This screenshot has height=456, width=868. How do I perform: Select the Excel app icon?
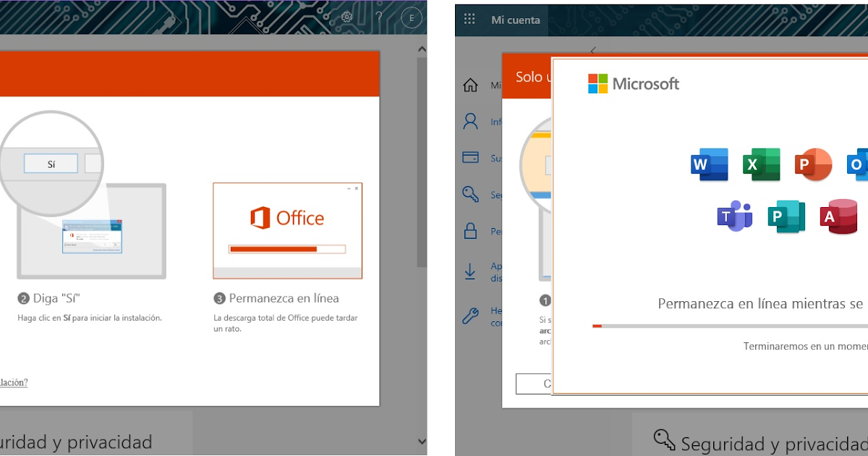coord(762,164)
